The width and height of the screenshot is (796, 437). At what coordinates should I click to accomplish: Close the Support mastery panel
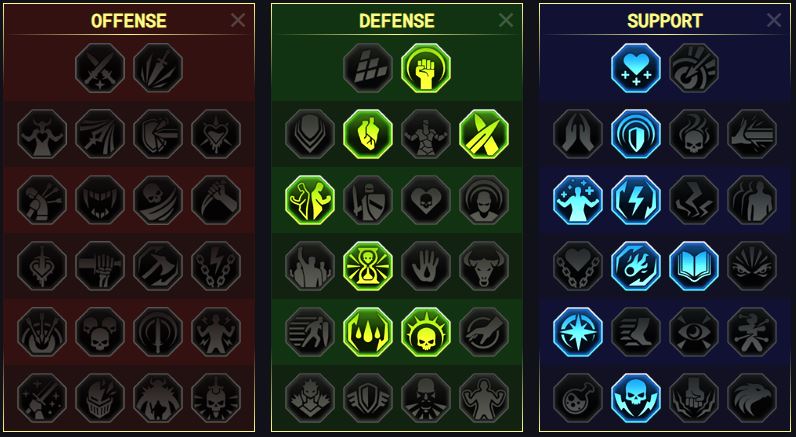click(774, 20)
